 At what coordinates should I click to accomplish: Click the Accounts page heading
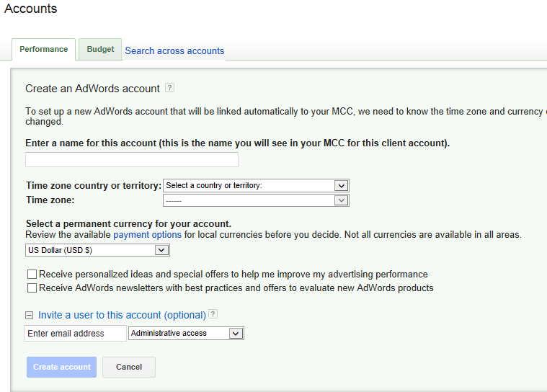[x=30, y=9]
